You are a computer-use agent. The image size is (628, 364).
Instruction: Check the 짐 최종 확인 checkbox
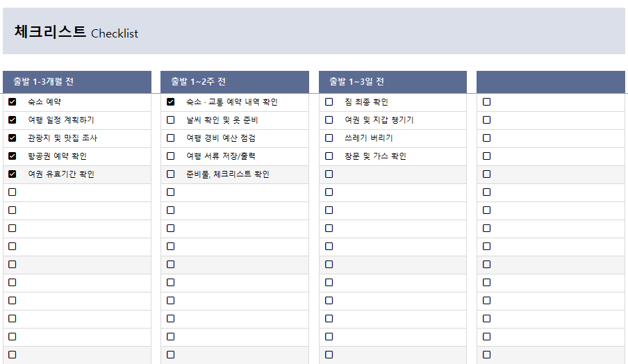[329, 101]
